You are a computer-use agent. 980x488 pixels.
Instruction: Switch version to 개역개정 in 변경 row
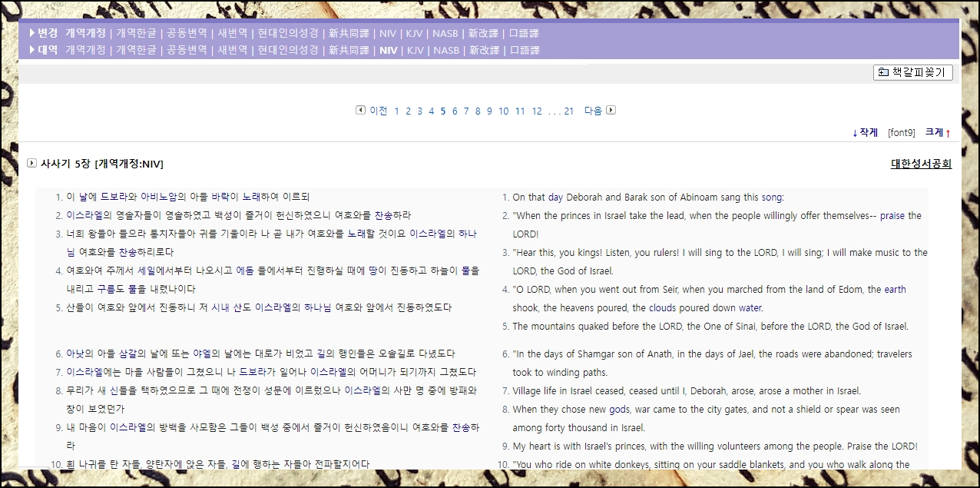pyautogui.click(x=85, y=33)
